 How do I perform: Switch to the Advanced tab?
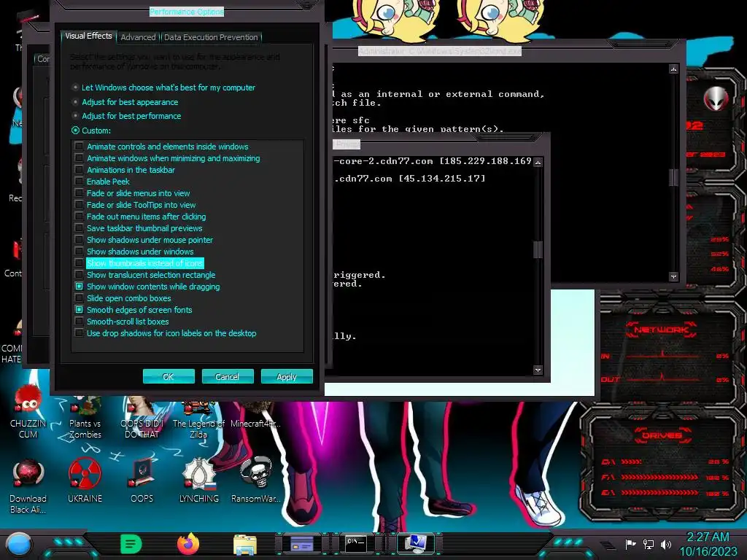pos(138,37)
